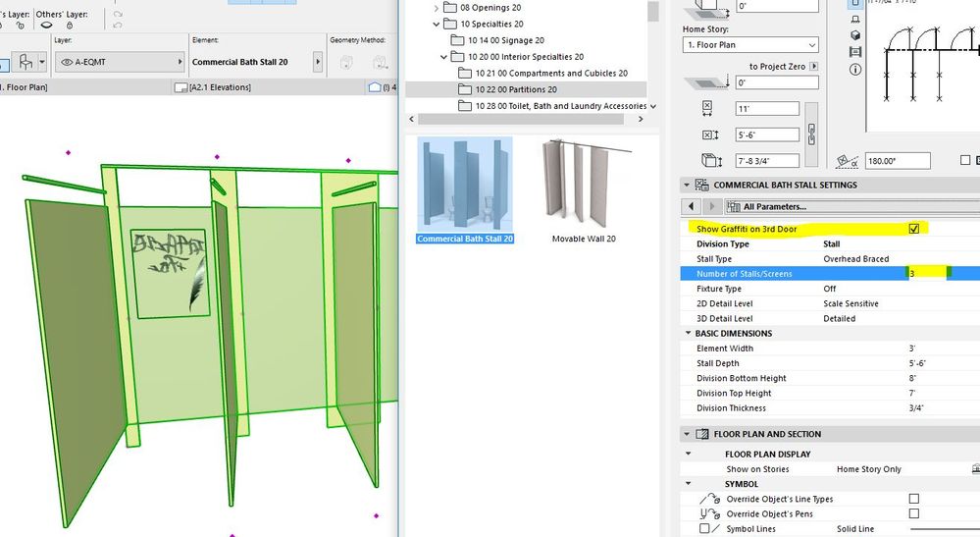This screenshot has height=537, width=980.
Task: Click the library tree horizontal scrollbar
Action: point(520,119)
